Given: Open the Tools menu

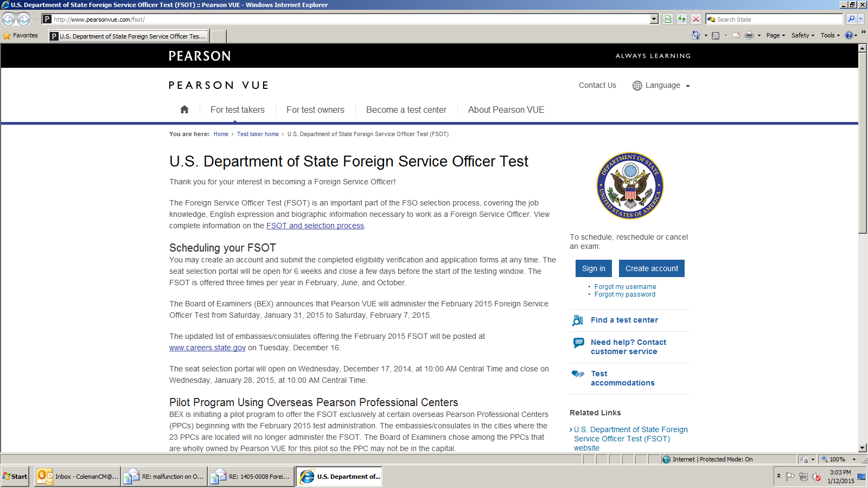Looking at the screenshot, I should (x=830, y=35).
